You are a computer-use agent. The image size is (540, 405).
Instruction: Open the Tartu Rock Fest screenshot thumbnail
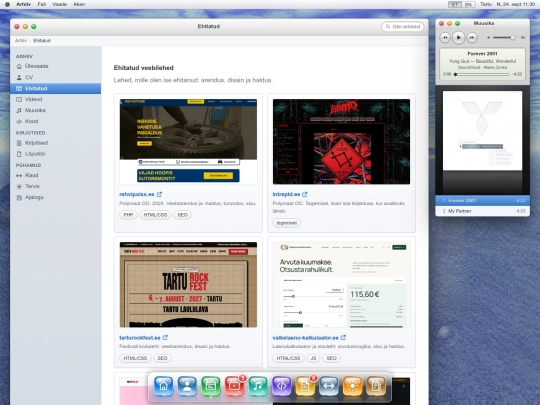tap(188, 285)
